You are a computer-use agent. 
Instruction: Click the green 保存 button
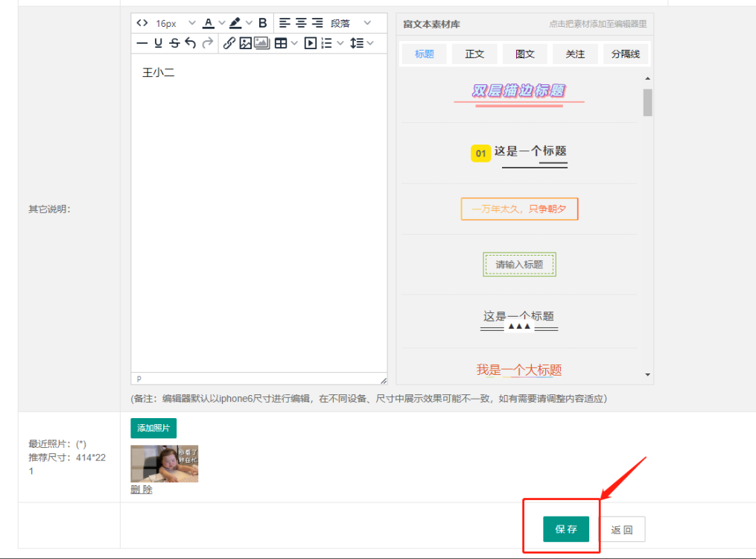click(566, 529)
